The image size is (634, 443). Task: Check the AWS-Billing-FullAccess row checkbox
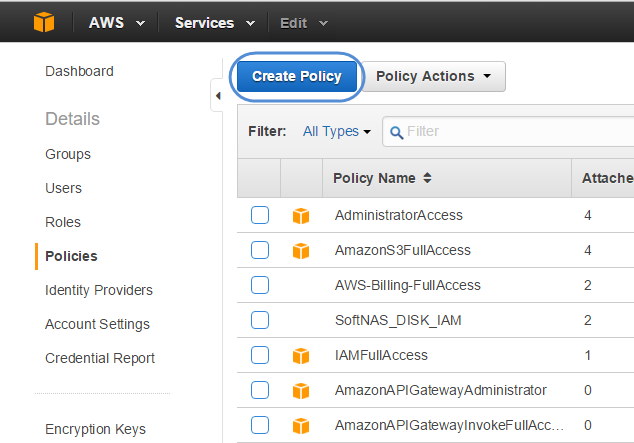[x=260, y=285]
